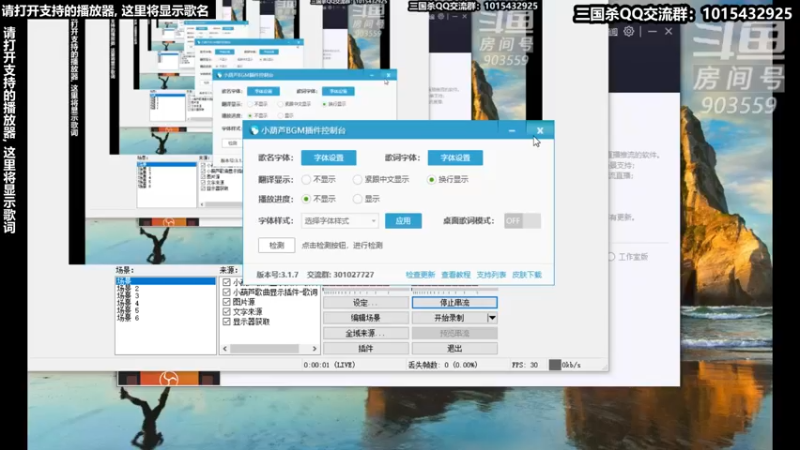The width and height of the screenshot is (800, 450).
Task: Select 工作室版 radio in background window
Action: [611, 257]
